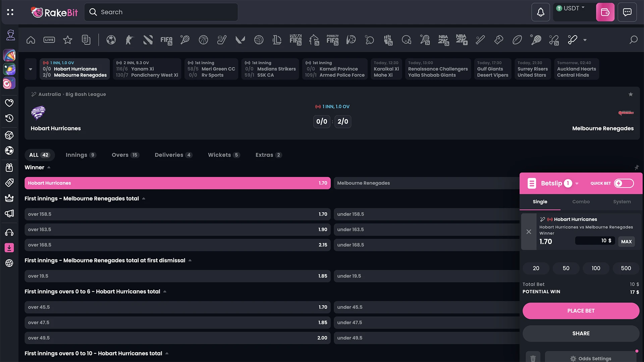Click the tennis sport icon
Screen dimensions: 644x362
click(184, 39)
